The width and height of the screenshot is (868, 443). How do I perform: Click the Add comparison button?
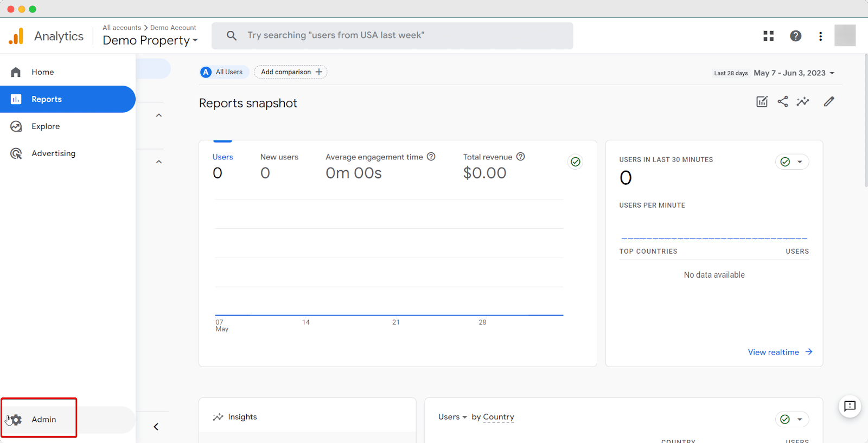291,72
